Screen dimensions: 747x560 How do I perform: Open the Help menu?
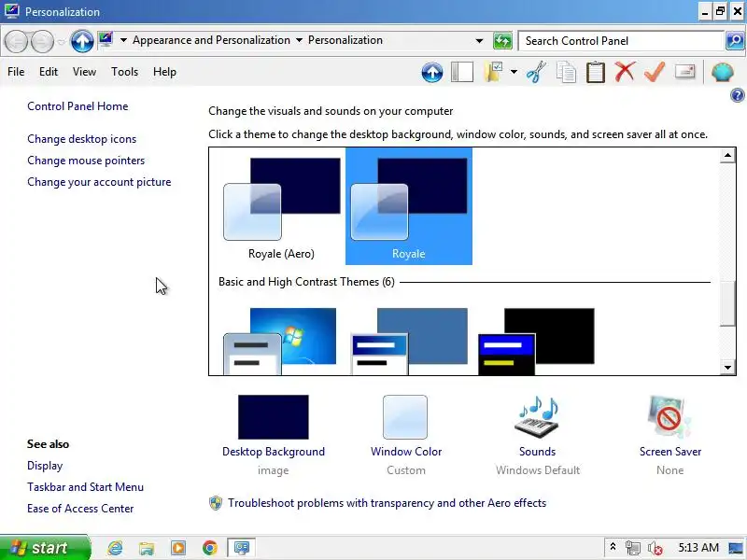164,72
